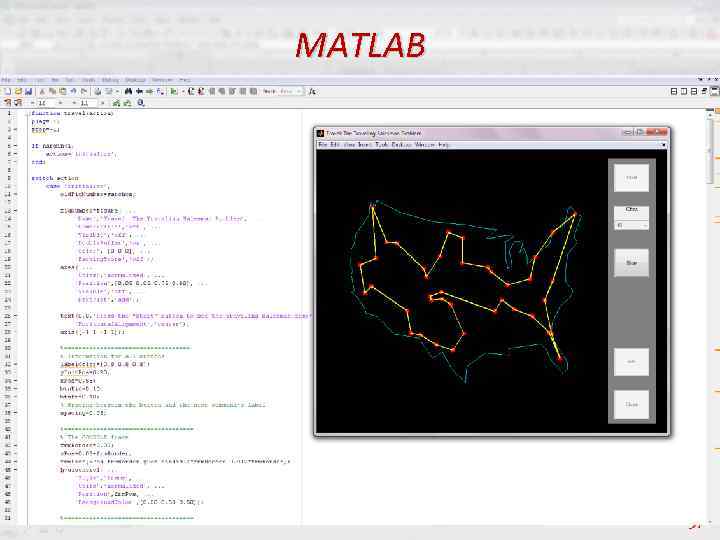Click the debug Continue icon
This screenshot has height=540, width=720.
click(x=242, y=91)
